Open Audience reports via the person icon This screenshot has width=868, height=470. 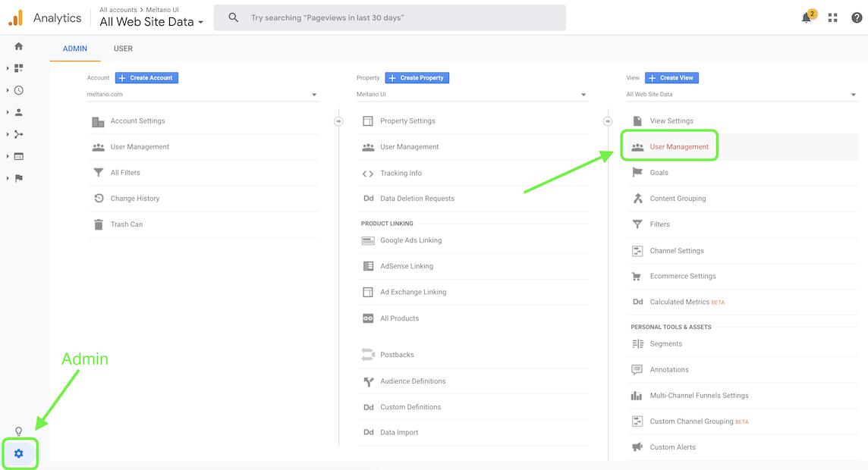pos(17,112)
